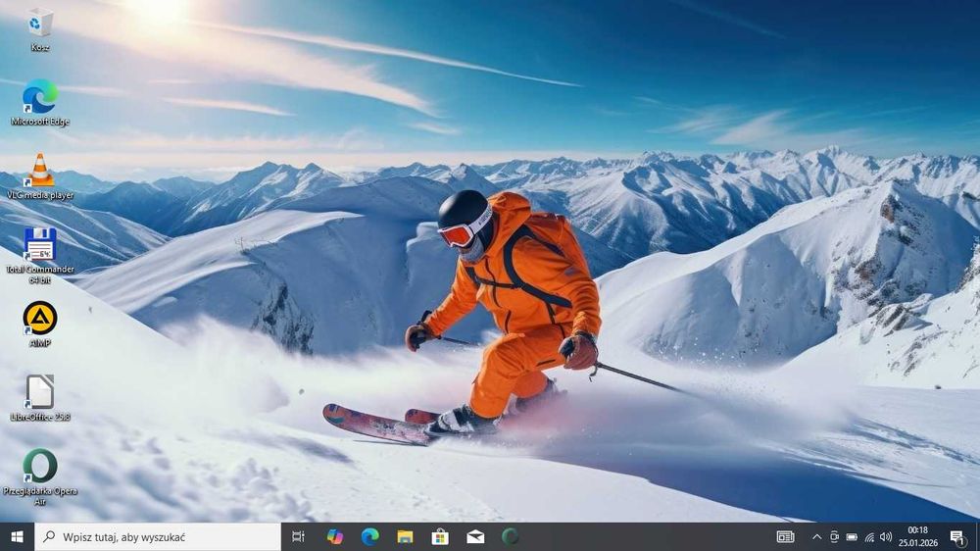Viewport: 980px width, 551px height.
Task: Open Opera Air from the taskbar
Action: point(511,536)
